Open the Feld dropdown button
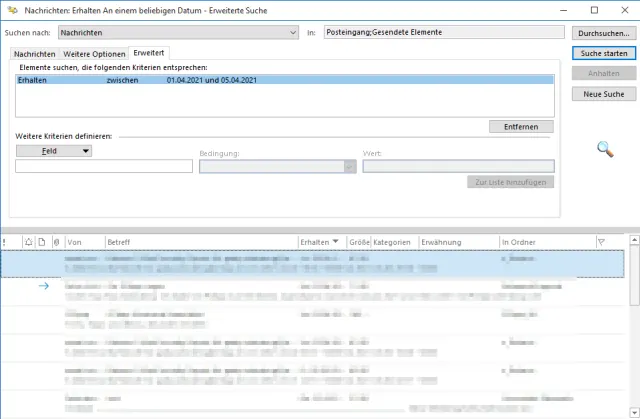The image size is (640, 419). 53,151
